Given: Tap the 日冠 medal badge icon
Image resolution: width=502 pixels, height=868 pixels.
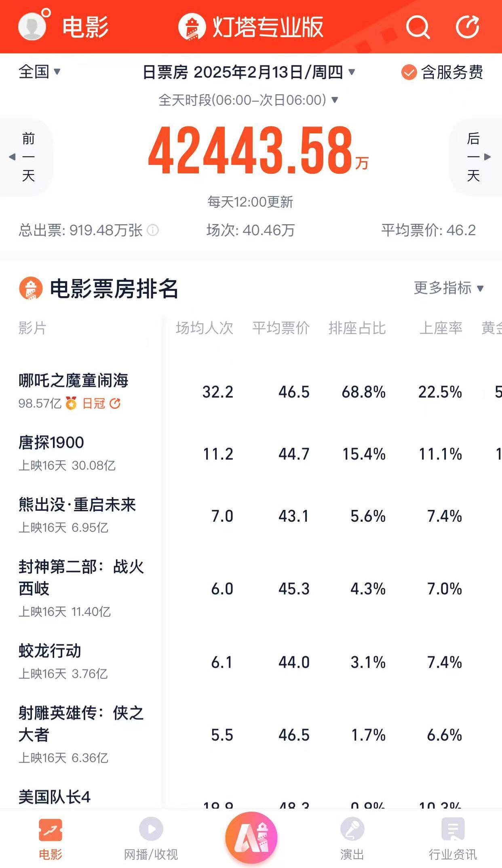Looking at the screenshot, I should coord(71,403).
